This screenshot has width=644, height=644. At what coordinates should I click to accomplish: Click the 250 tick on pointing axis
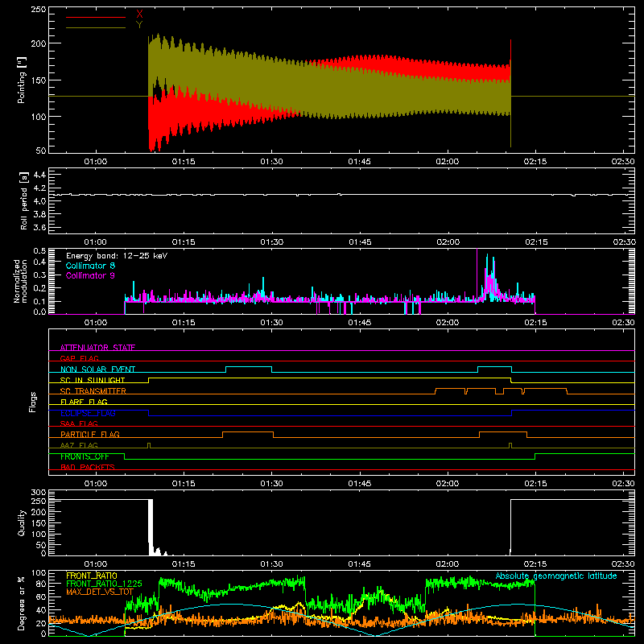(x=39, y=10)
